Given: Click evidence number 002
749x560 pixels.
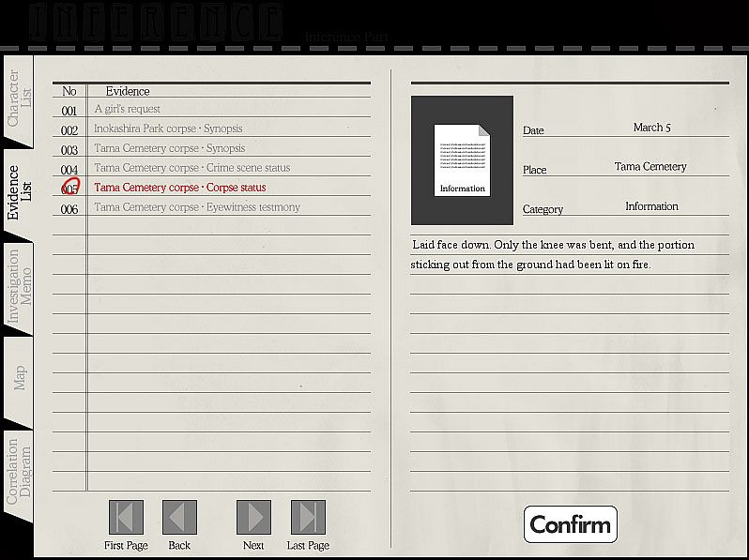Looking at the screenshot, I should click(69, 130).
